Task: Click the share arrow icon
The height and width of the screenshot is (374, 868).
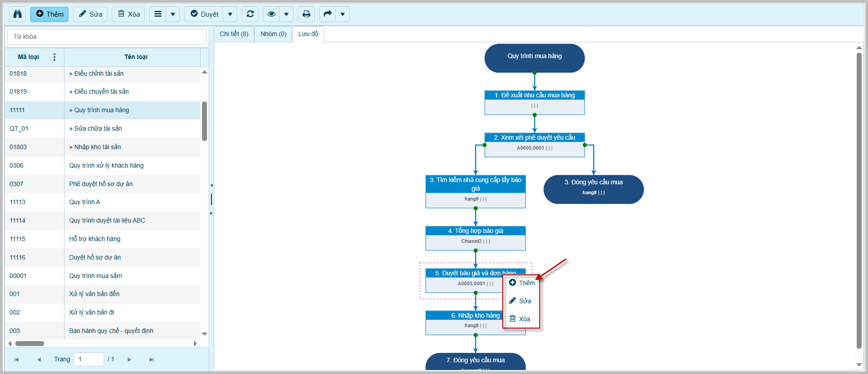Action: coord(328,14)
